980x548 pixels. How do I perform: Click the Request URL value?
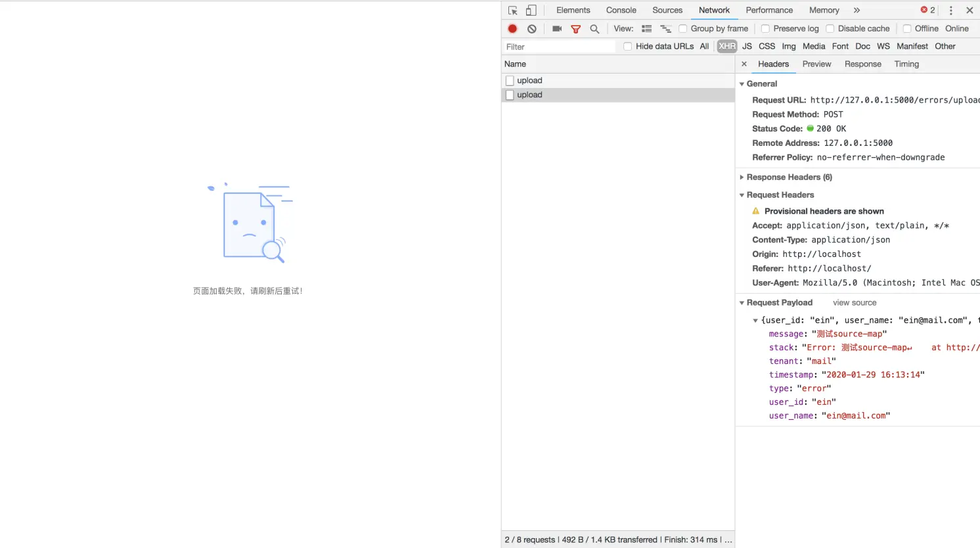coord(895,101)
